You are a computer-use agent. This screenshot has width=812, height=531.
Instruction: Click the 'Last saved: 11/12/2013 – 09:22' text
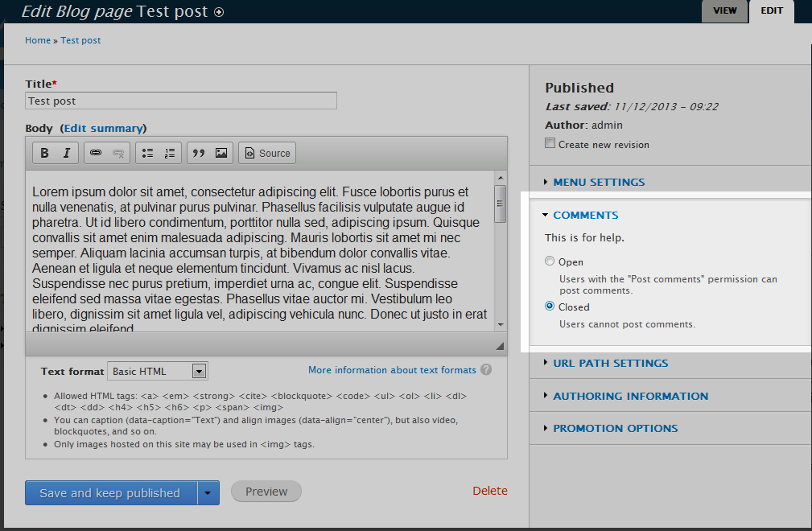coord(632,107)
